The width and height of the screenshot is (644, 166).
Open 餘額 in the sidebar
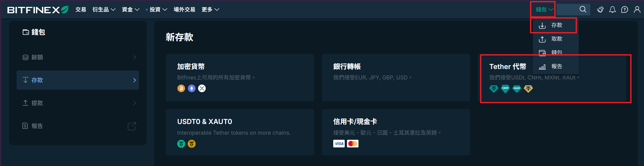(78, 57)
